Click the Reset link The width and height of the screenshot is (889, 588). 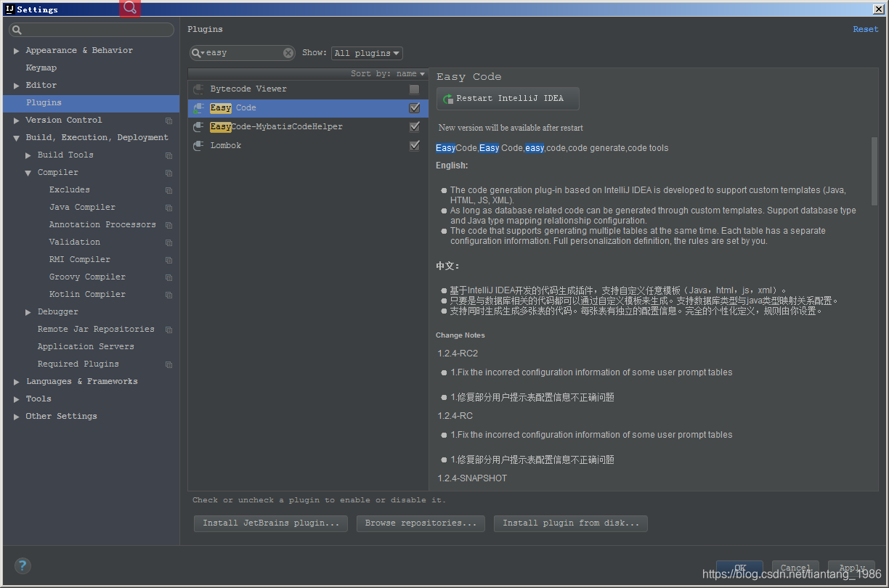point(866,30)
